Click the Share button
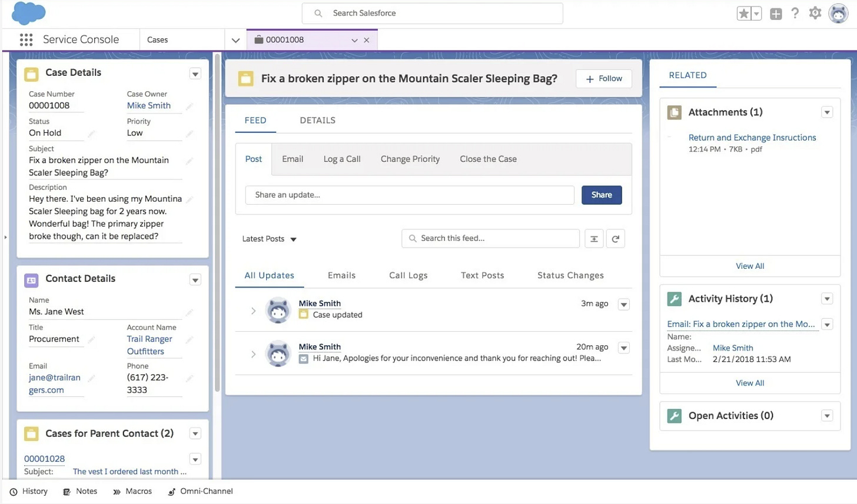This screenshot has width=857, height=504. click(602, 195)
